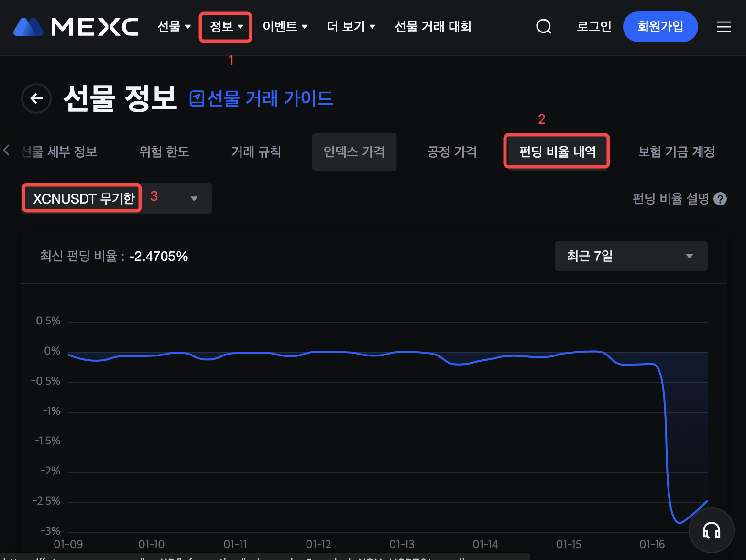The height and width of the screenshot is (560, 746).
Task: Go to the 보험 기금 계정 tab
Action: coord(676,151)
